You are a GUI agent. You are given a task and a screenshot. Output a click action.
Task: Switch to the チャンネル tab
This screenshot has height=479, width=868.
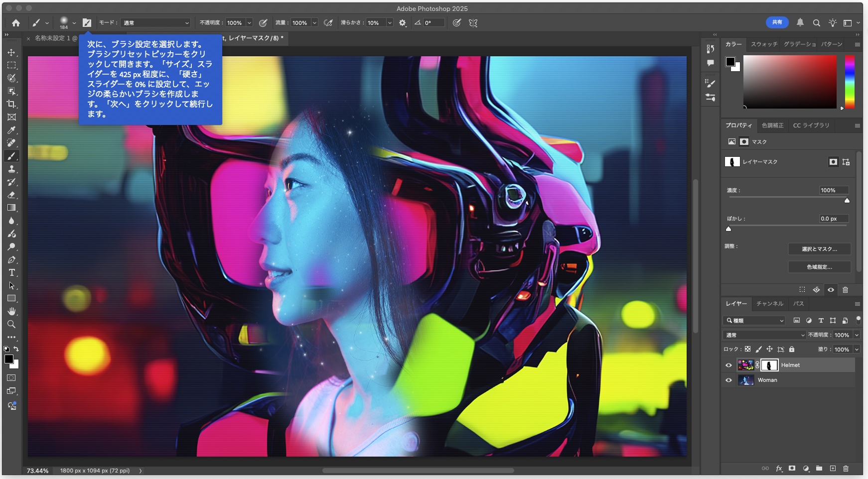[x=769, y=304]
